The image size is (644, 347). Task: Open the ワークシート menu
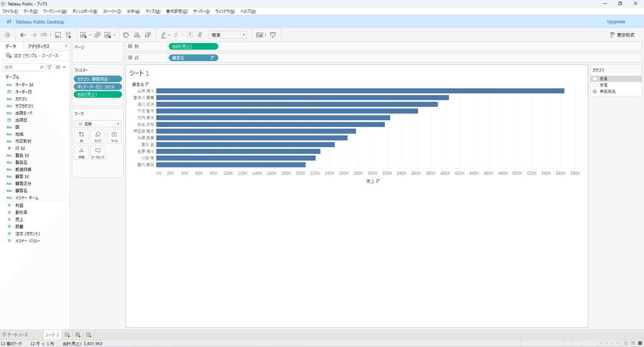click(54, 11)
